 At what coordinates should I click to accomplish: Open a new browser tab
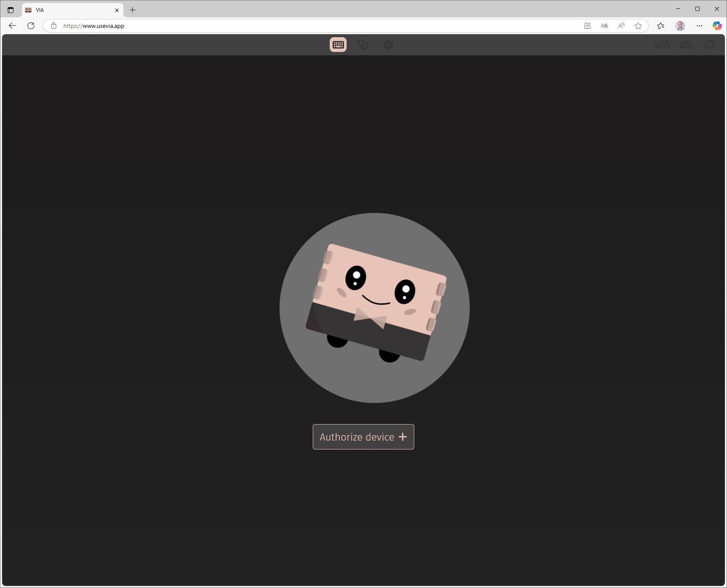coord(132,10)
